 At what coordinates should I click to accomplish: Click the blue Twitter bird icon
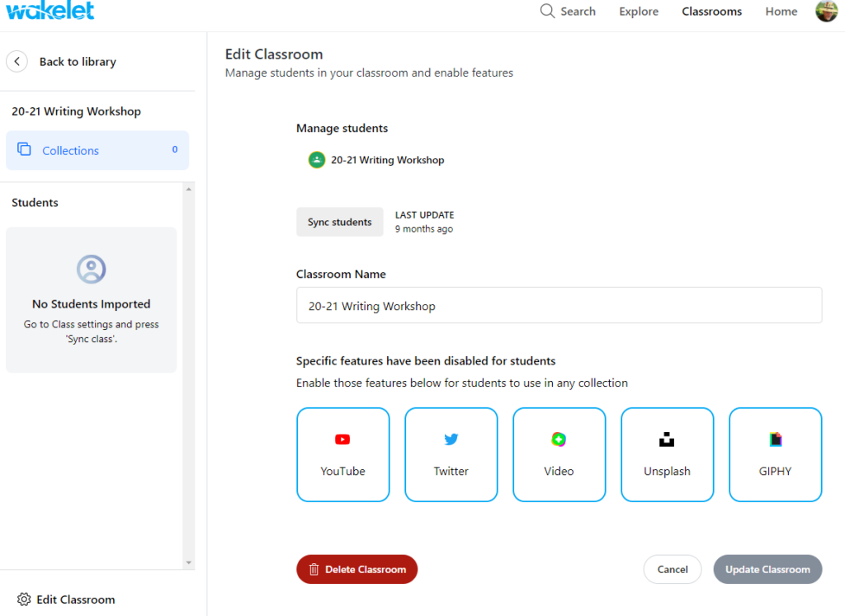point(451,440)
